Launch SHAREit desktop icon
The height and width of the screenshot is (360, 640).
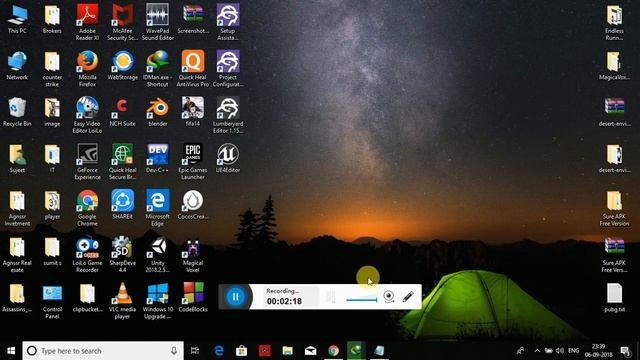pyautogui.click(x=122, y=205)
